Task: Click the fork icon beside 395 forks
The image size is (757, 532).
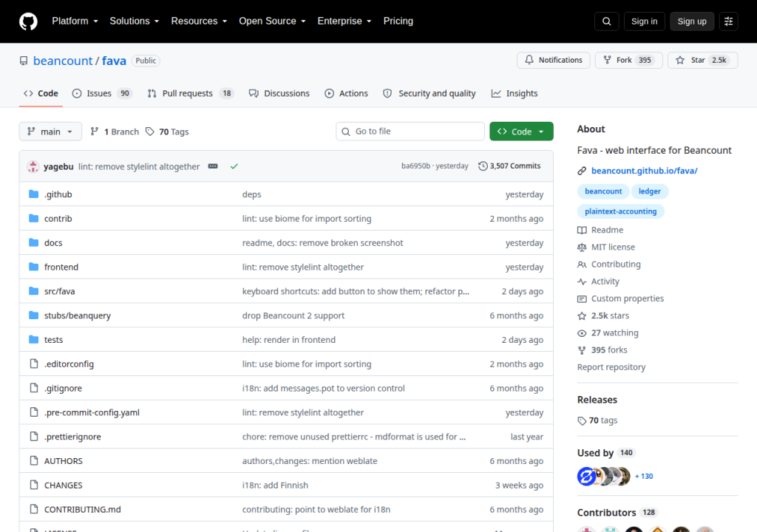Action: (x=582, y=350)
